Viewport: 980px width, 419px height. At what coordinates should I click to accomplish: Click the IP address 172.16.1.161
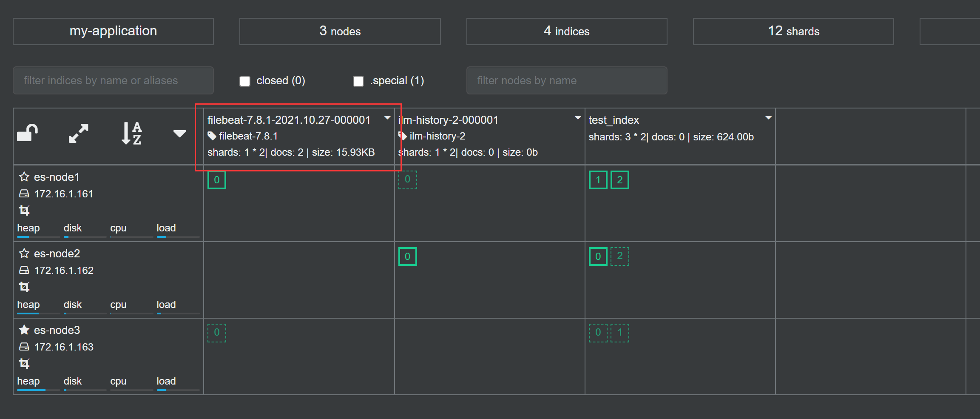[x=64, y=194]
